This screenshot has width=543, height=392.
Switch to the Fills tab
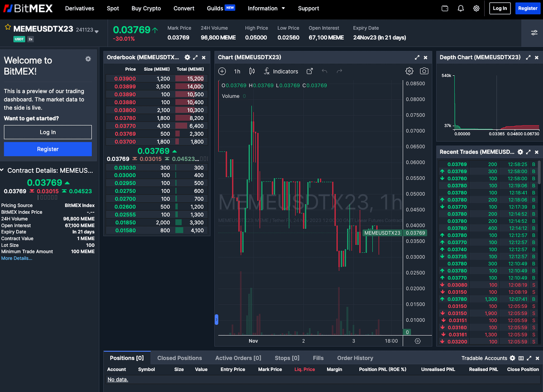[318, 358]
